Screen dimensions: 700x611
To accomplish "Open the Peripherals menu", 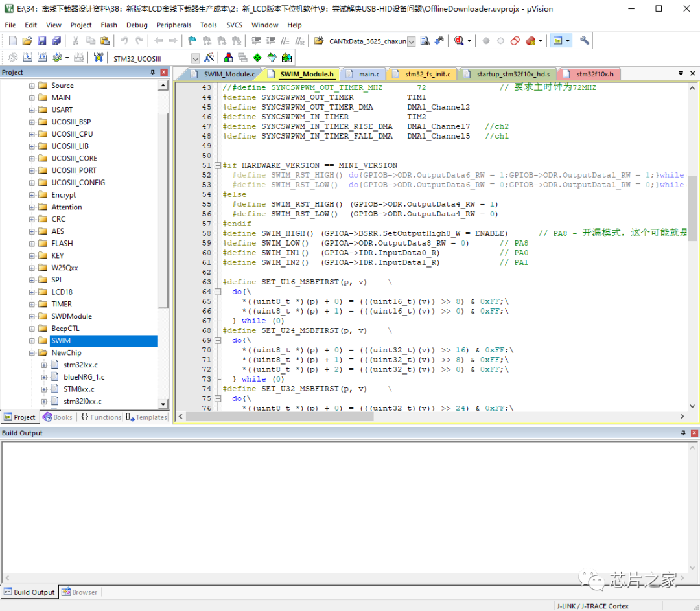I will coord(174,25).
